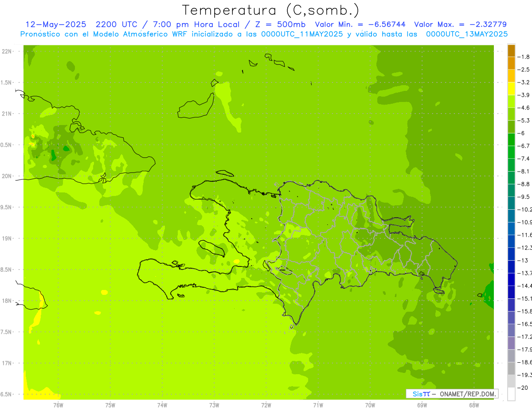Click the '2200 UTC' time text
Image resolution: width=532 pixels, height=411 pixels.
pos(116,24)
